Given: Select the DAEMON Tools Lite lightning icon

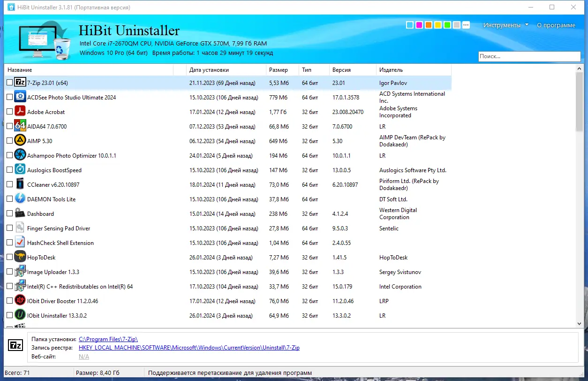Looking at the screenshot, I should pyautogui.click(x=20, y=199).
